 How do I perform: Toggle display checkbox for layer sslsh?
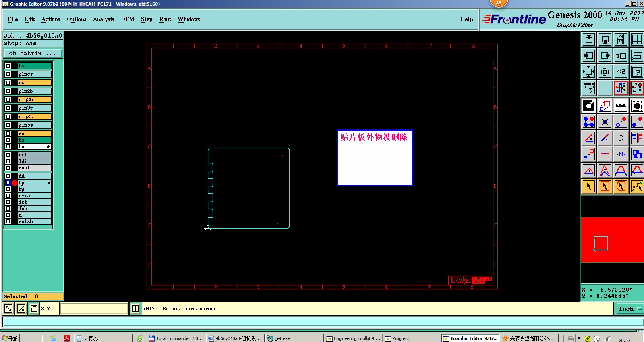tap(8, 221)
